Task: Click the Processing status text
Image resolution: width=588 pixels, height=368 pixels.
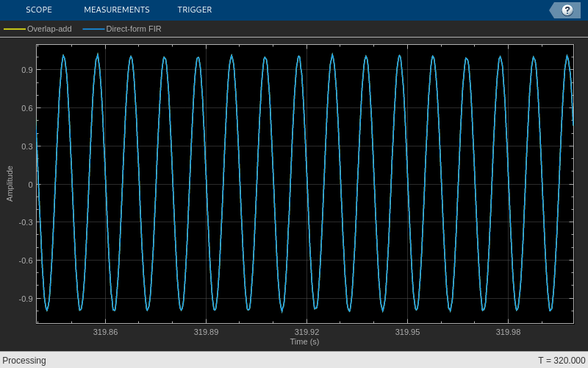Action: click(x=24, y=361)
